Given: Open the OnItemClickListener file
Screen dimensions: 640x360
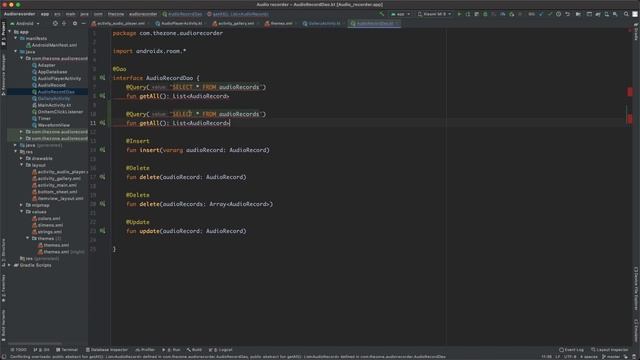Looking at the screenshot, I should pos(58,112).
